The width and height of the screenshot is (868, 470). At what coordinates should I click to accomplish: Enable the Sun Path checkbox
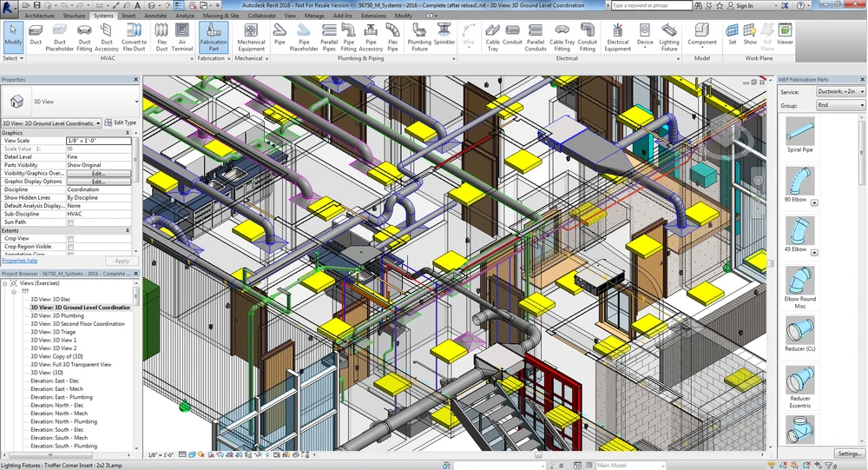70,222
